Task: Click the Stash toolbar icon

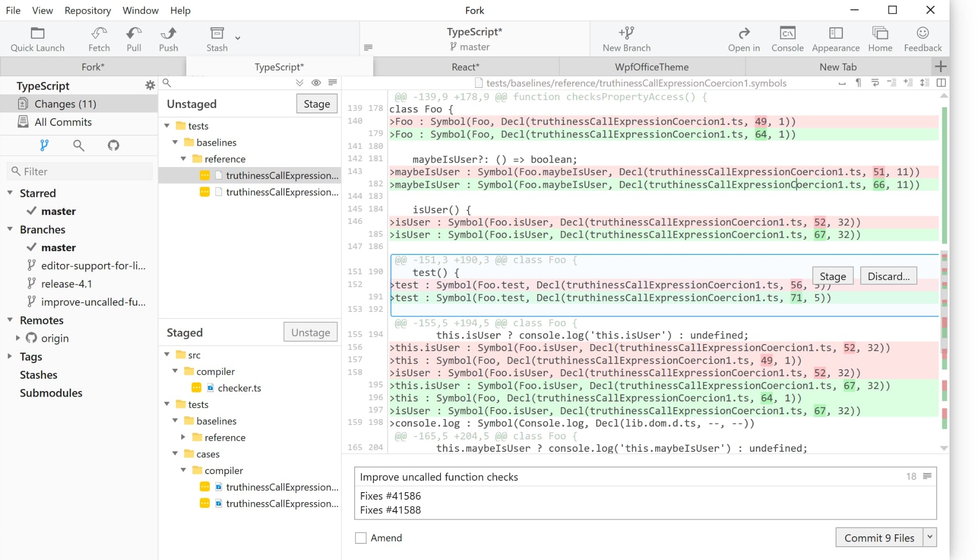Action: point(217,39)
